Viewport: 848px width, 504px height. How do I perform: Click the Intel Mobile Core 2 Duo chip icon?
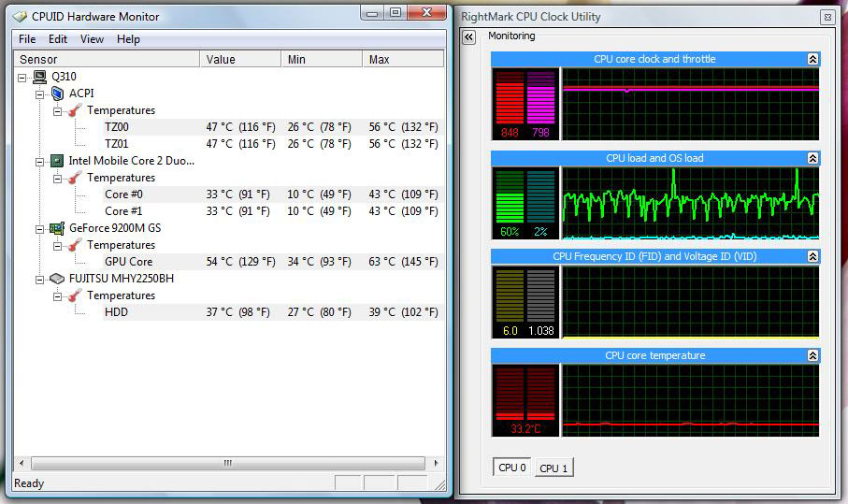pos(57,161)
